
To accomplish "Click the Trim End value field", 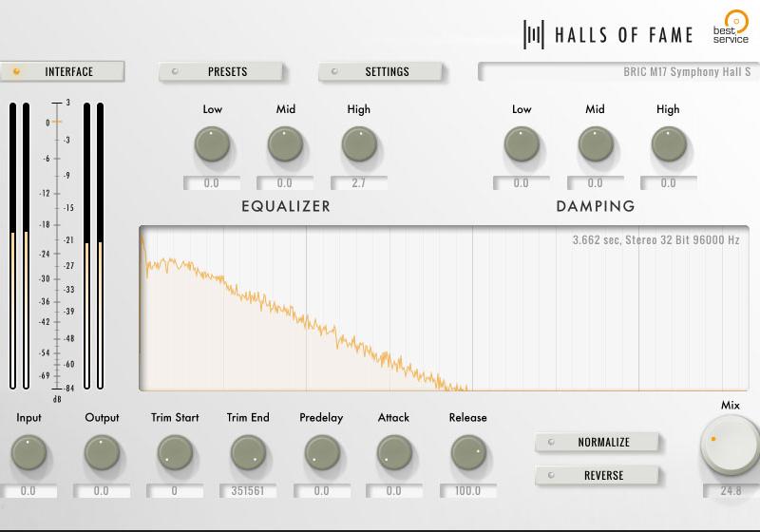I will tap(247, 491).
